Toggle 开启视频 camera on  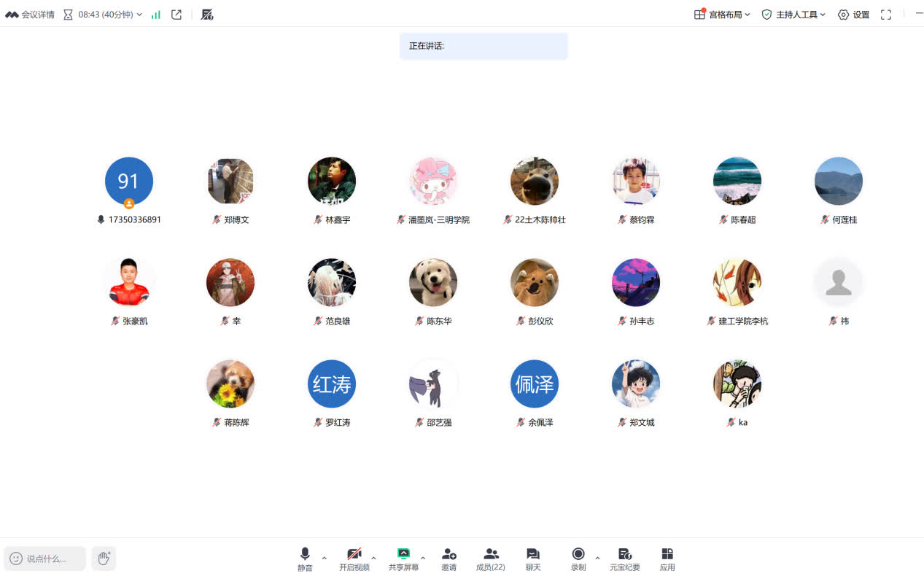coord(354,559)
